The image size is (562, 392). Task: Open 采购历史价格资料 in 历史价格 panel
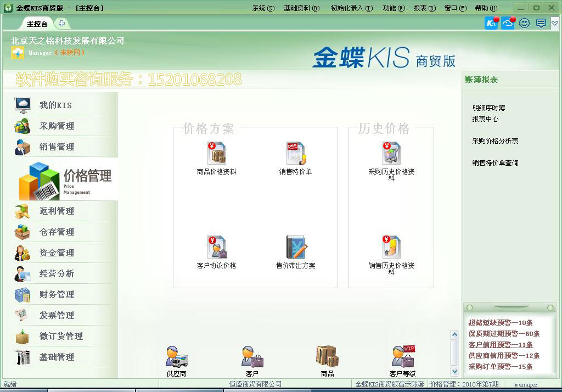(390, 153)
